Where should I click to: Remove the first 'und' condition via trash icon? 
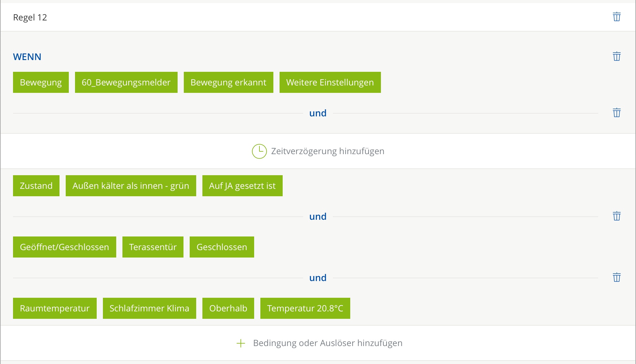(x=616, y=113)
